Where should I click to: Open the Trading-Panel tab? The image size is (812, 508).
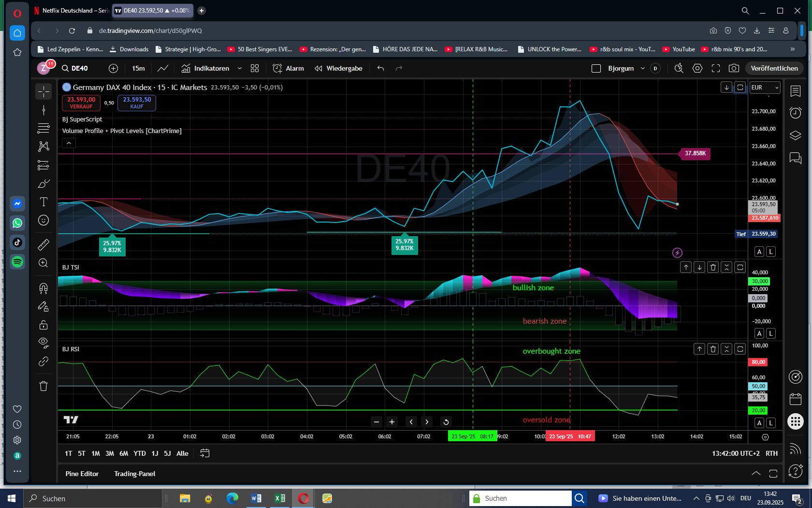[134, 474]
